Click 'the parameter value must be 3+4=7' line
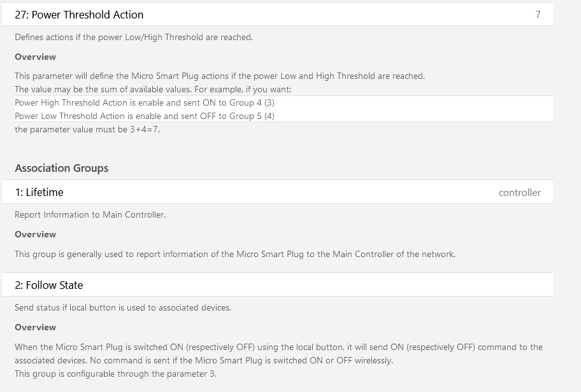Viewport: 581px width, 392px height. point(87,130)
